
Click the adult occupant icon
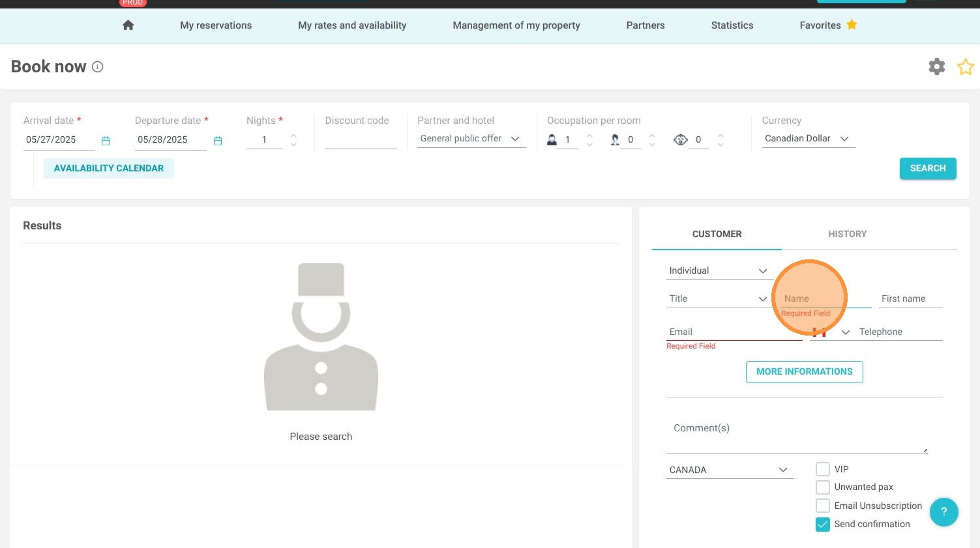552,139
